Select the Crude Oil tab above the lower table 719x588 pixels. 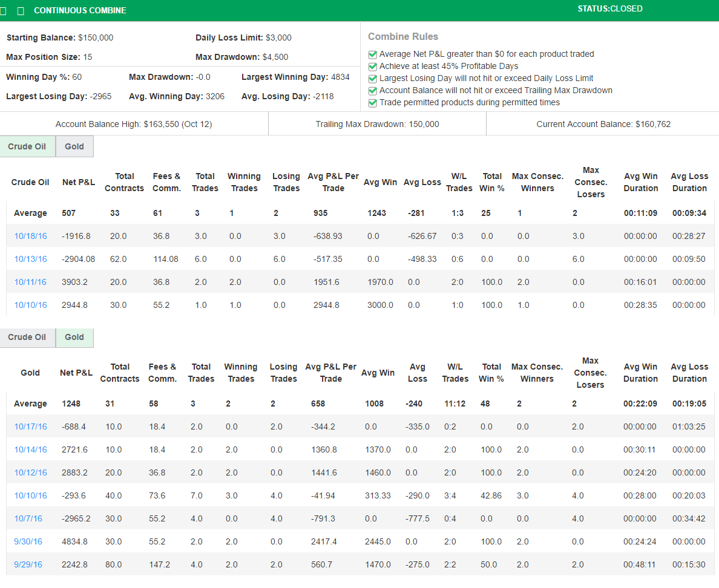point(28,338)
